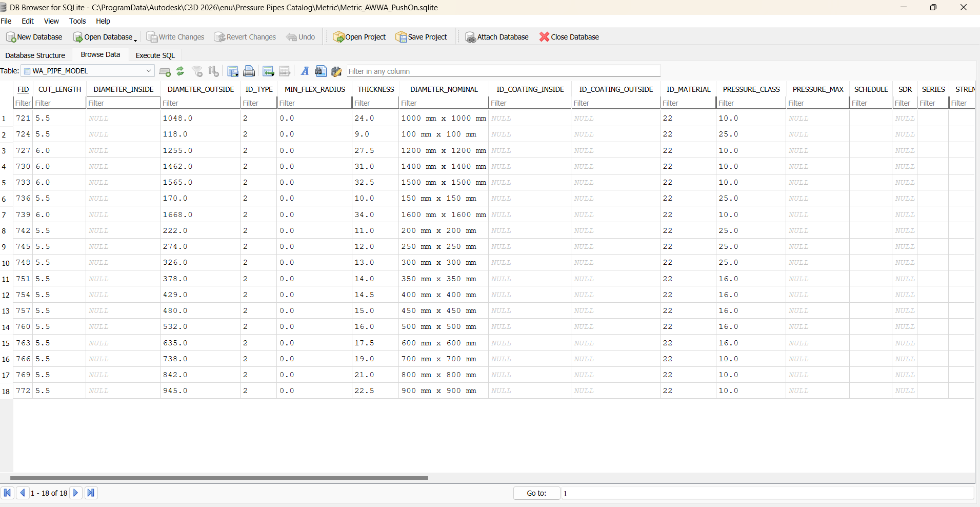Click Write Changes in the toolbar
Viewport: 980px width, 507px height.
[175, 37]
